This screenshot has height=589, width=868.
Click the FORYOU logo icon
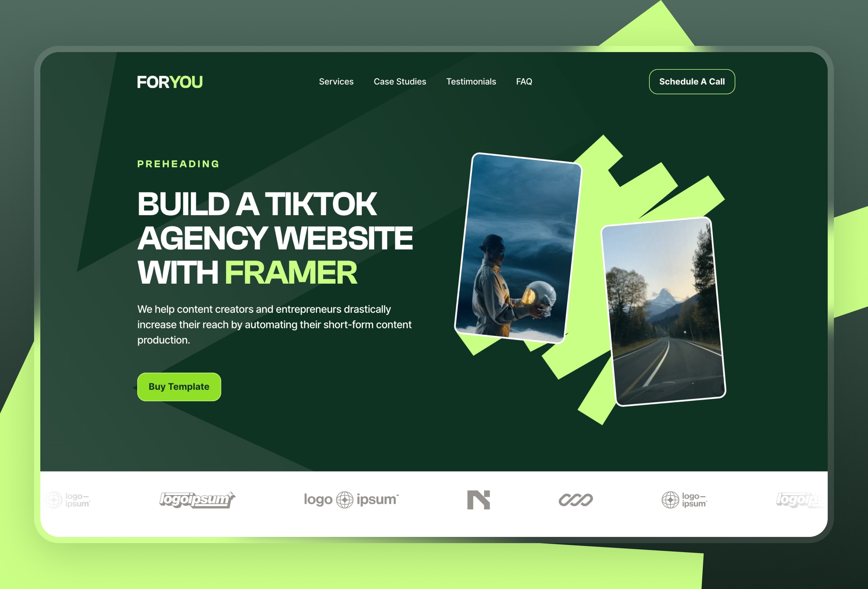[170, 82]
